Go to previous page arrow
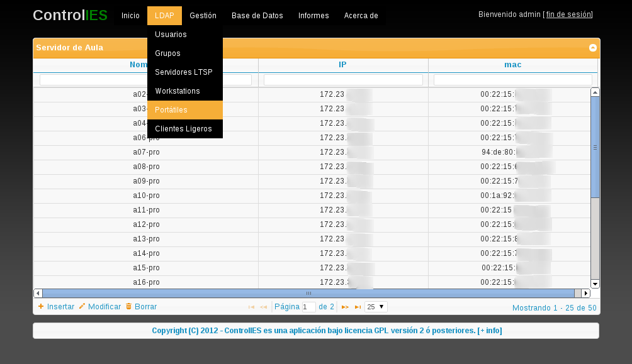632x364 pixels. coord(264,307)
